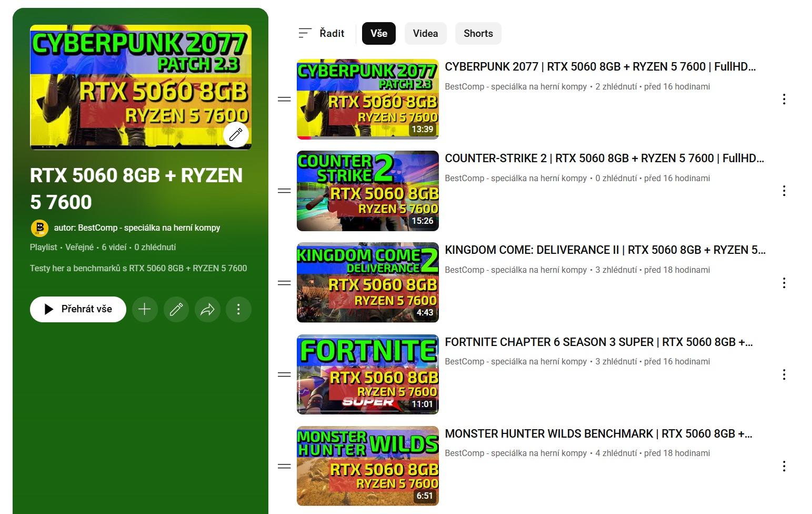Click playlist title RTX 5060 8GB + RYZEN 5 7600
812x514 pixels.
click(x=136, y=189)
